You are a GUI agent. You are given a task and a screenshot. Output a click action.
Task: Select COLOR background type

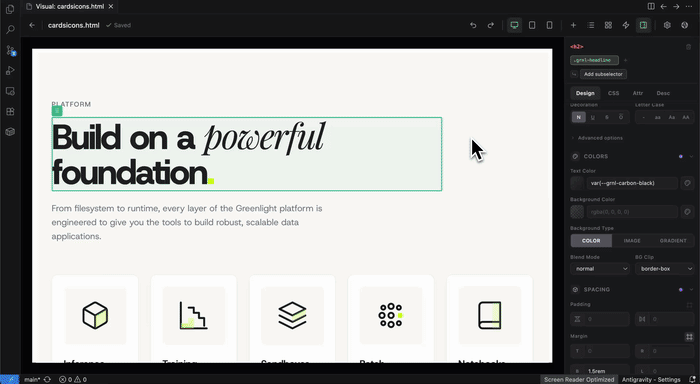(591, 241)
